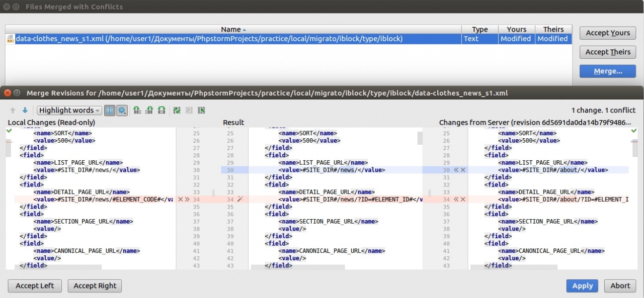Click green checkmark at server pane corner
The height and width of the screenshot is (298, 644).
pyautogui.click(x=634, y=131)
